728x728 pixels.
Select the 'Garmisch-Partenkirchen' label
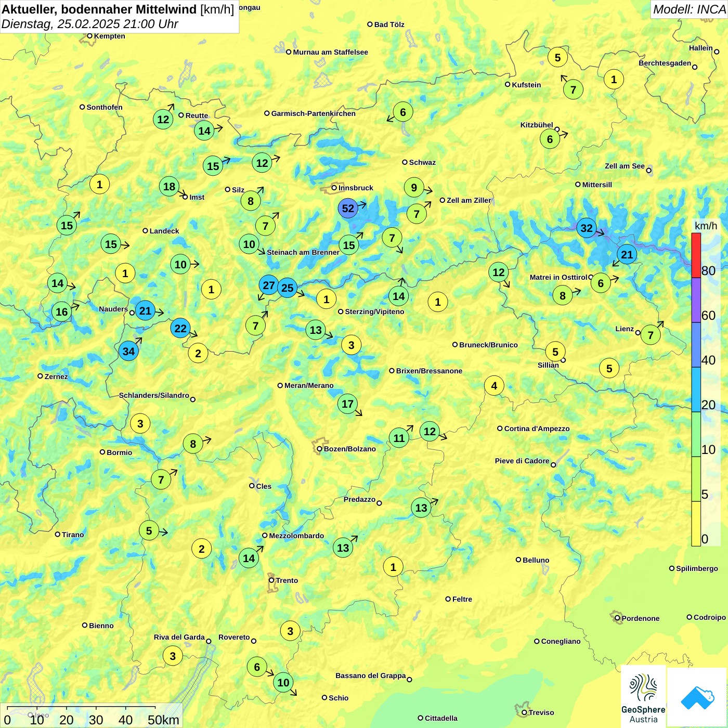pyautogui.click(x=314, y=113)
